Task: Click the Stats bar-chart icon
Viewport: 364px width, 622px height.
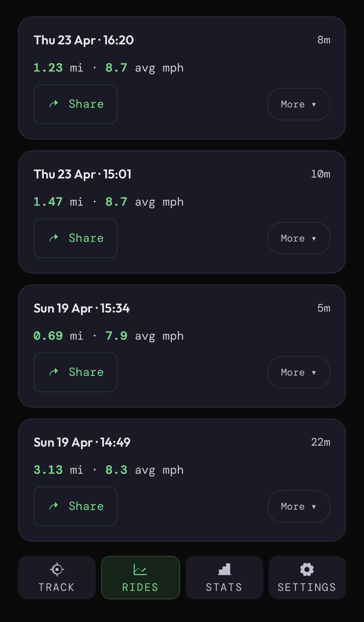Action: pyautogui.click(x=224, y=569)
